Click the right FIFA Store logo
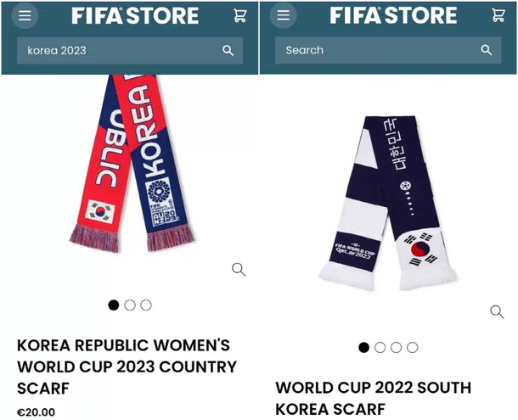 tap(392, 16)
